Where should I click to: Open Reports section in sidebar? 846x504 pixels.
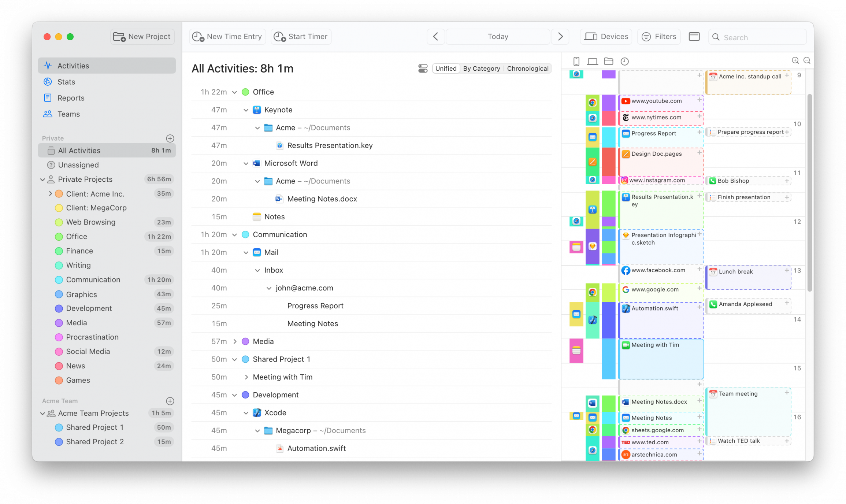tap(71, 98)
